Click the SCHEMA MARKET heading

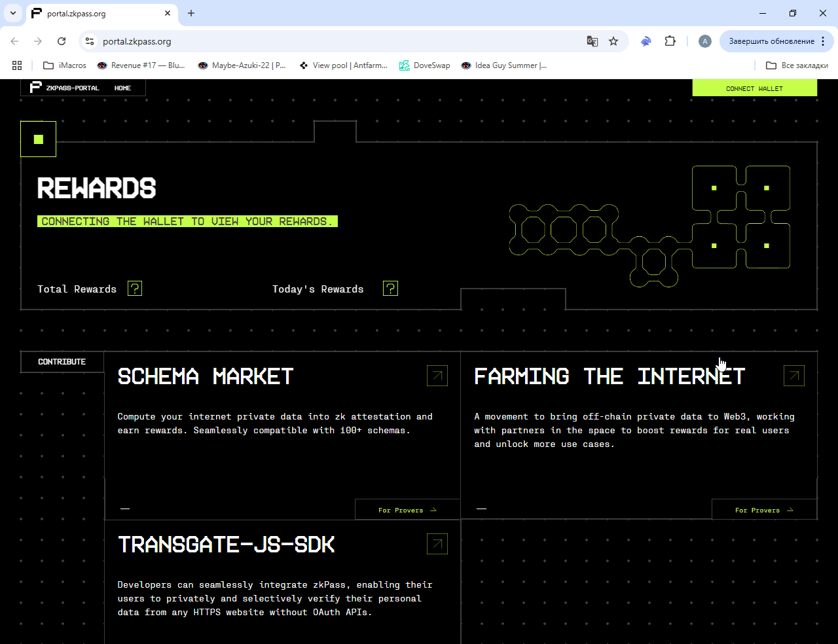click(x=206, y=376)
